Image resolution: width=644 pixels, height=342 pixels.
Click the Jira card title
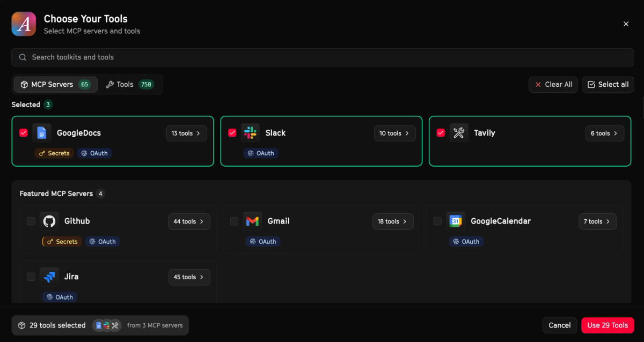[71, 277]
